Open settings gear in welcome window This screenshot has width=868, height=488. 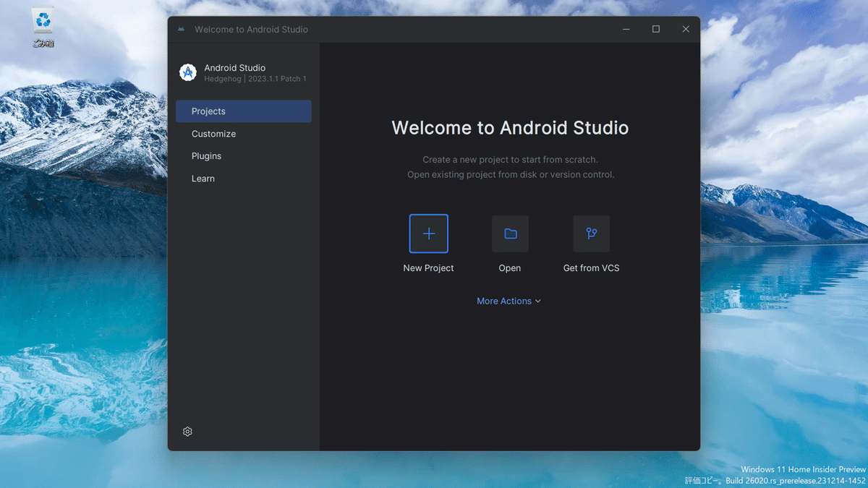tap(187, 432)
